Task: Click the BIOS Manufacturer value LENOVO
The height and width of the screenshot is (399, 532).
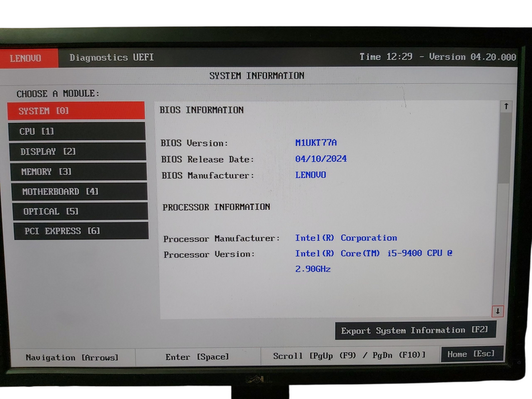Action: click(x=310, y=175)
